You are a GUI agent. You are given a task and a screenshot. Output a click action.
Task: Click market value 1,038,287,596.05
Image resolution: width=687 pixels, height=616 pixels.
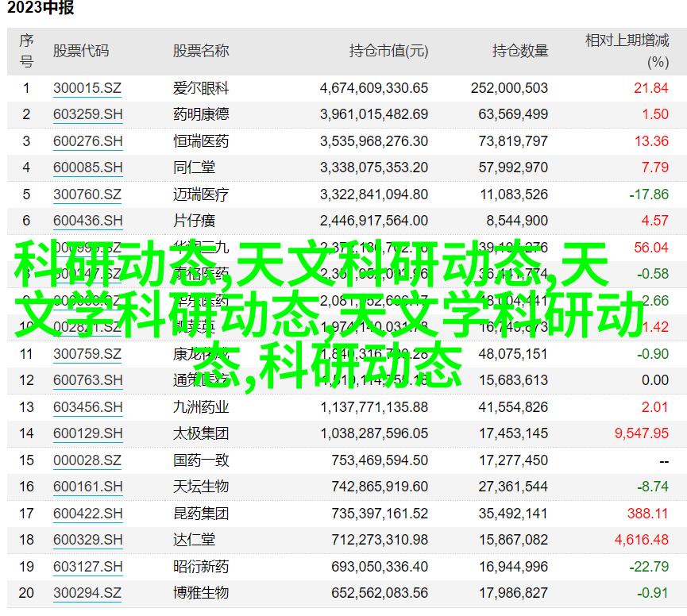click(374, 433)
